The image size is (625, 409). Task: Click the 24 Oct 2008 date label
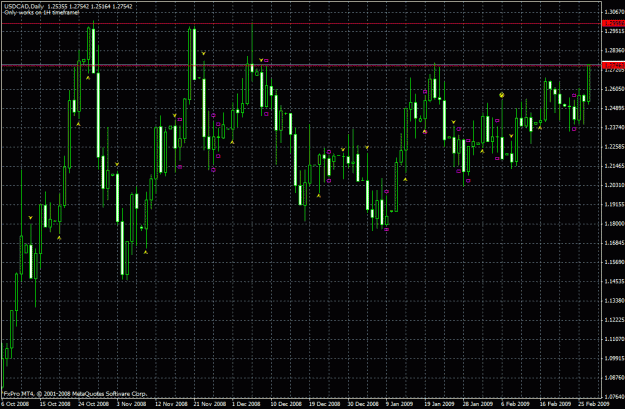[x=94, y=404]
